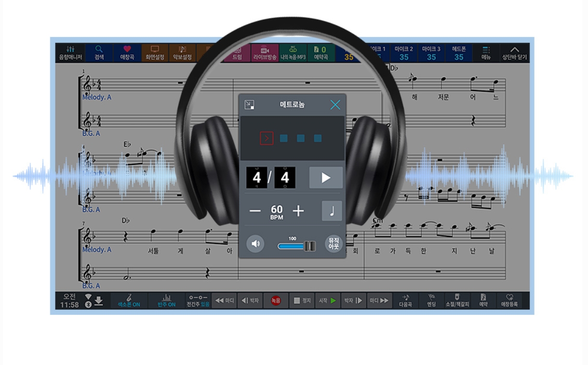588x365 pixels.
Task: Click the first beat indicator with arrow
Action: (267, 139)
